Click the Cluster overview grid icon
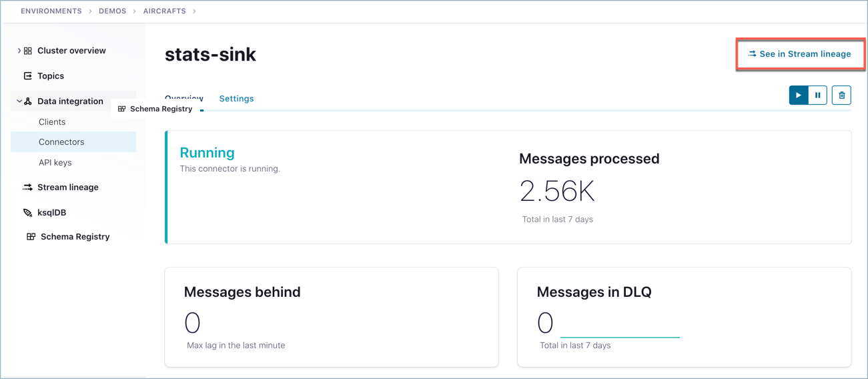Viewport: 868px width, 379px height. click(x=28, y=51)
